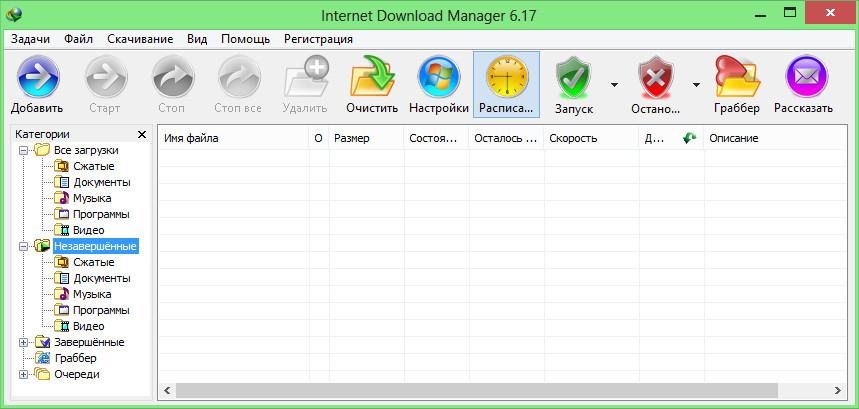Click the Рассказать envelope icon
The width and height of the screenshot is (859, 409).
pos(809,77)
